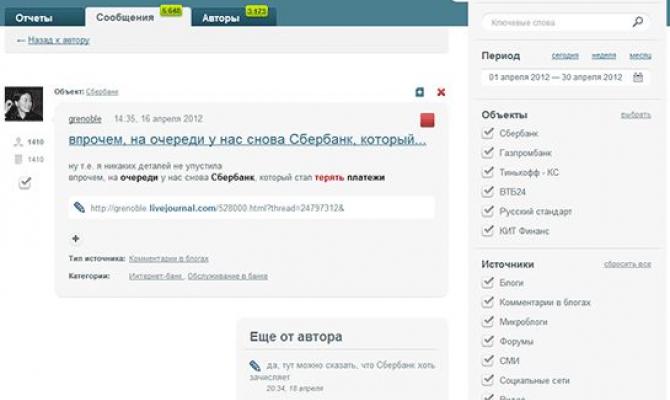The height and width of the screenshot is (400, 670).
Task: Open the Сбербанк object link above the message
Action: tap(102, 92)
